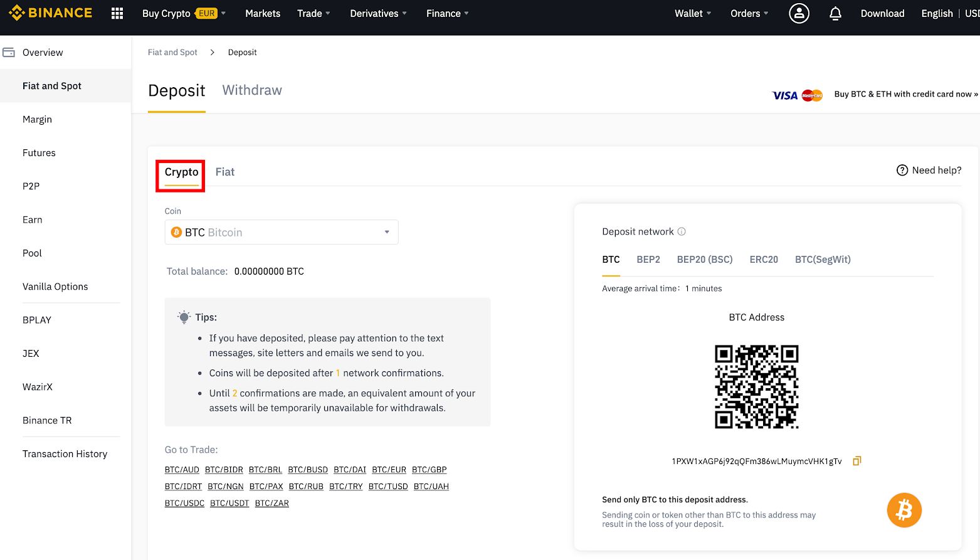Screen dimensions: 980x560
Task: Open the apps grid menu icon
Action: 117,13
